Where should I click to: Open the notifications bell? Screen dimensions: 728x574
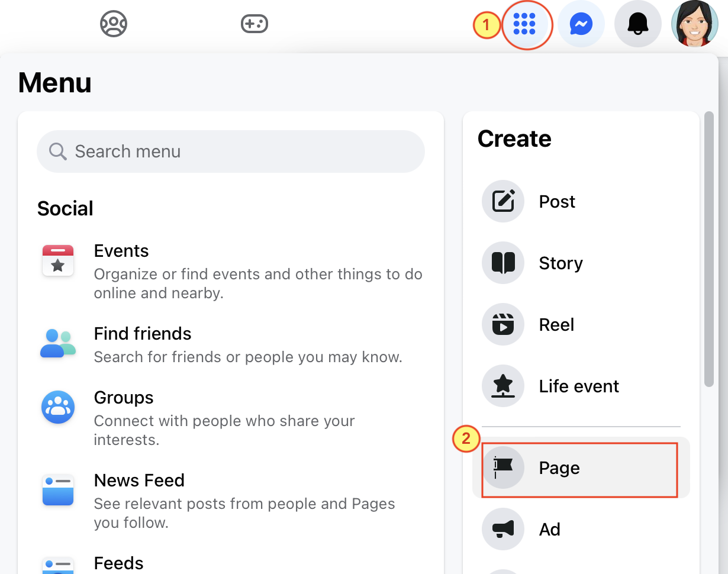tap(638, 24)
